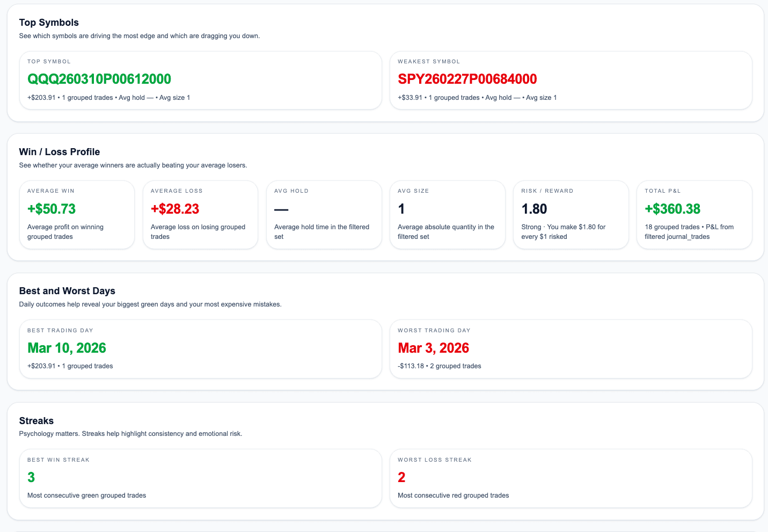Click 'Average loss on losing grouped trades' text
The image size is (768, 532).
point(198,232)
